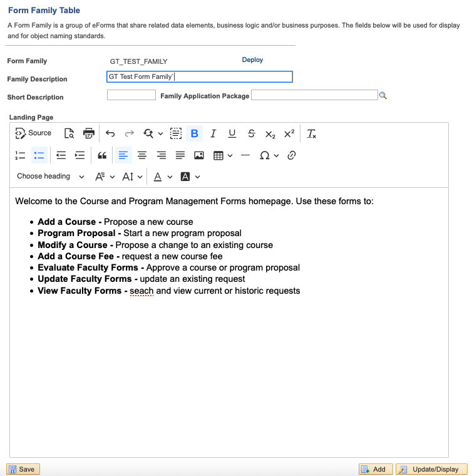Insert a block quote
Image resolution: width=472 pixels, height=476 pixels.
click(x=102, y=156)
